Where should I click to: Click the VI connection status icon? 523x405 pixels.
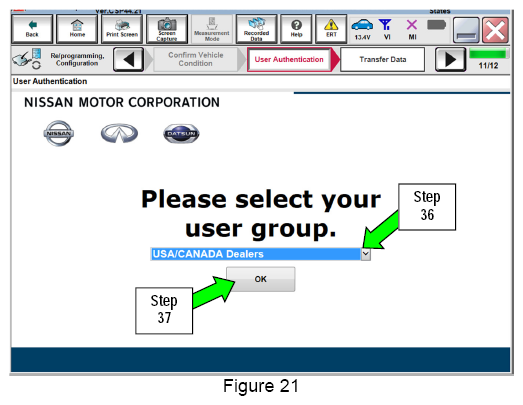(x=386, y=29)
